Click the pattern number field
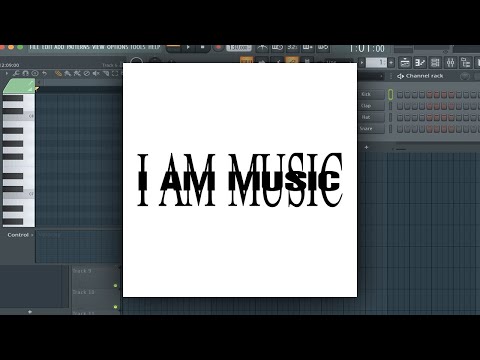Viewport: 480px width, 360px height. pos(376,63)
